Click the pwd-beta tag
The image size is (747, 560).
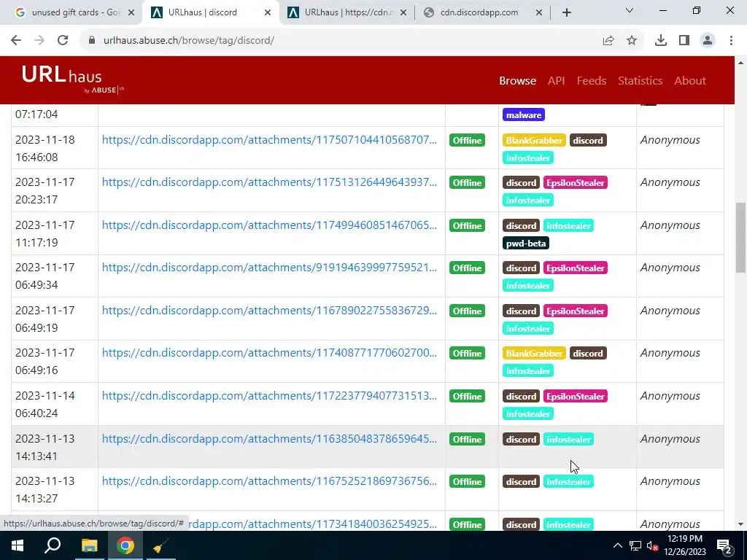click(525, 243)
